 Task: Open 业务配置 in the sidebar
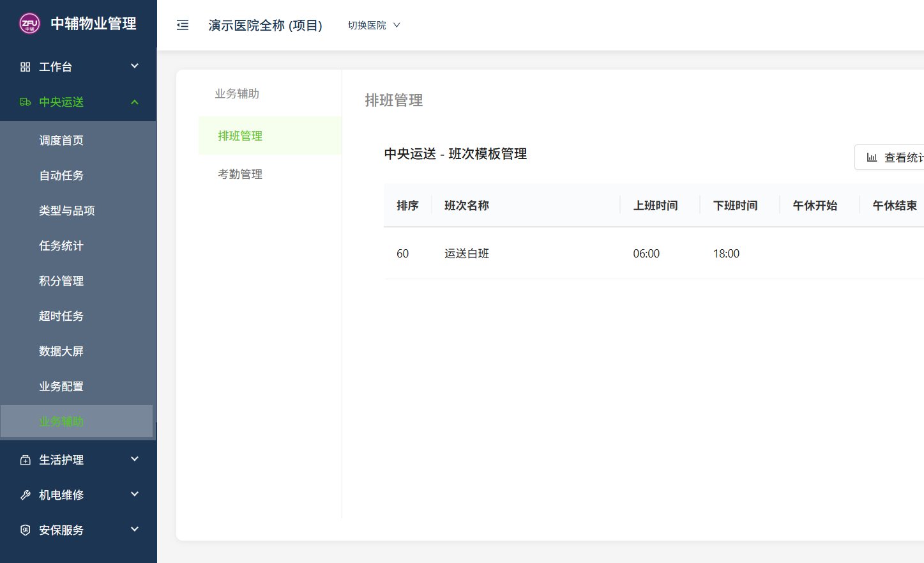coord(61,386)
